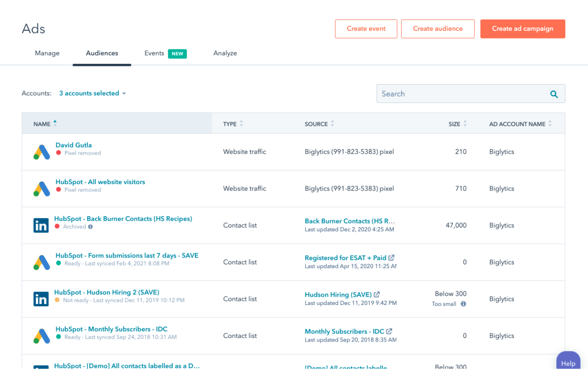Image resolution: width=588 pixels, height=380 pixels.
Task: Click Biglytics account in Monthly Subscribers row
Action: pos(502,336)
